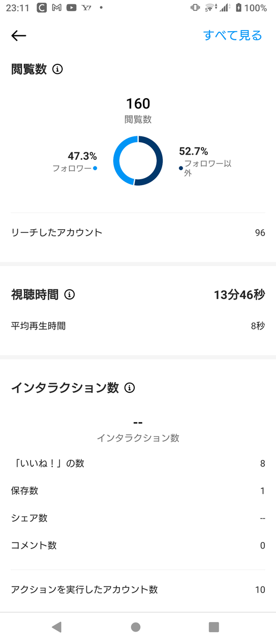Tap Android home circle navigation button
Viewport: 276px width, 644px height.
point(136,627)
